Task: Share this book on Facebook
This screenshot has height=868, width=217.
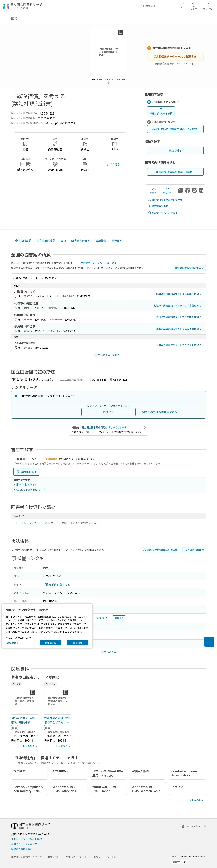Action: (x=188, y=191)
